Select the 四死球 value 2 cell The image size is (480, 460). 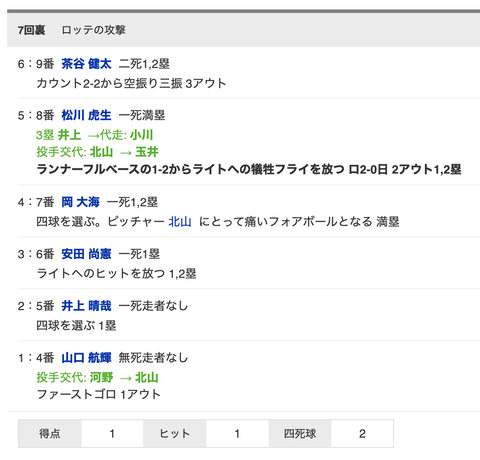tap(362, 433)
